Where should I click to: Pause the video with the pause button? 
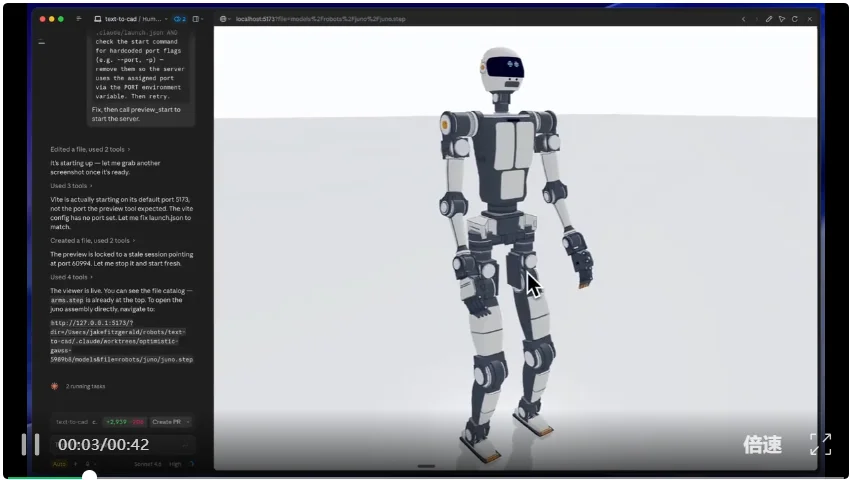click(30, 444)
